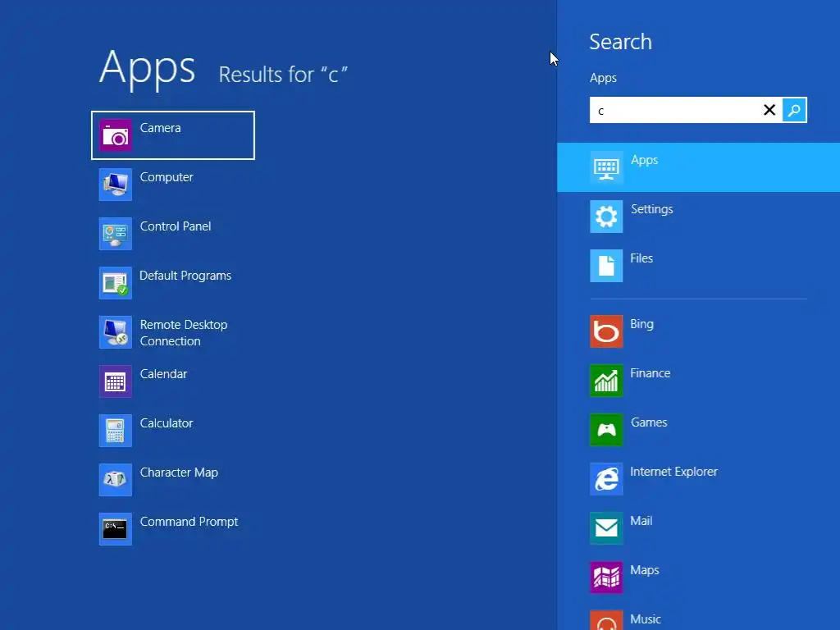
Task: Click the Remote Desktop Connection label
Action: tap(184, 333)
